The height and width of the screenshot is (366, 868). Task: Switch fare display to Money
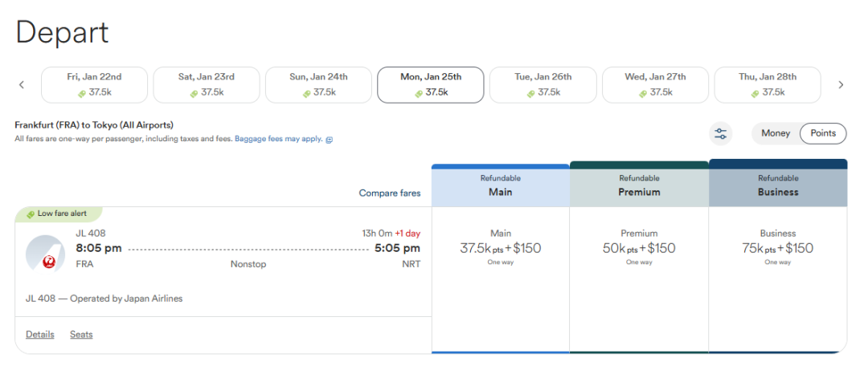(x=776, y=133)
